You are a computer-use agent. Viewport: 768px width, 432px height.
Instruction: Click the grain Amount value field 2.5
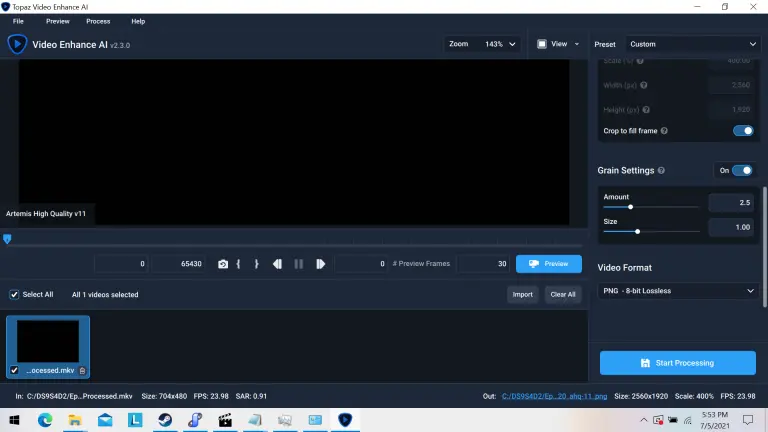pyautogui.click(x=731, y=203)
